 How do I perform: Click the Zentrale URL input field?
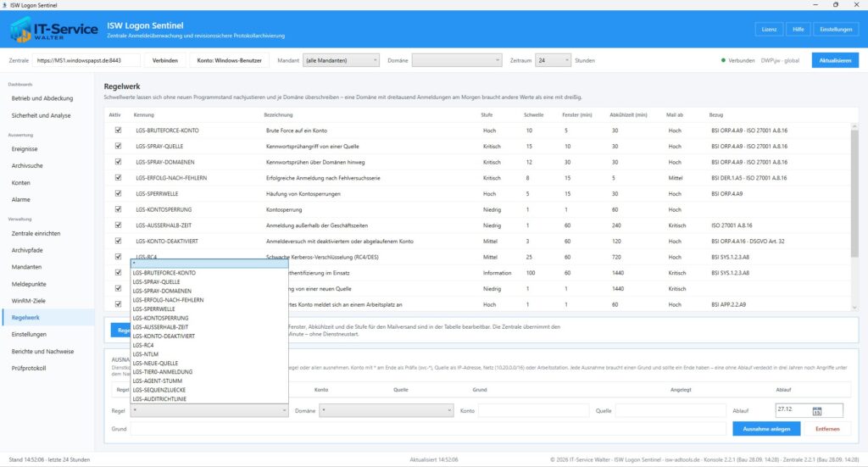(86, 60)
